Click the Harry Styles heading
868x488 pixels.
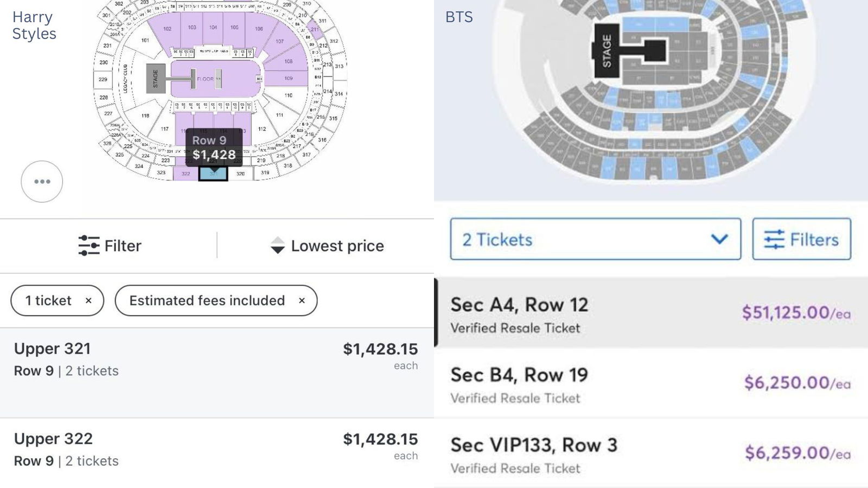tap(34, 25)
